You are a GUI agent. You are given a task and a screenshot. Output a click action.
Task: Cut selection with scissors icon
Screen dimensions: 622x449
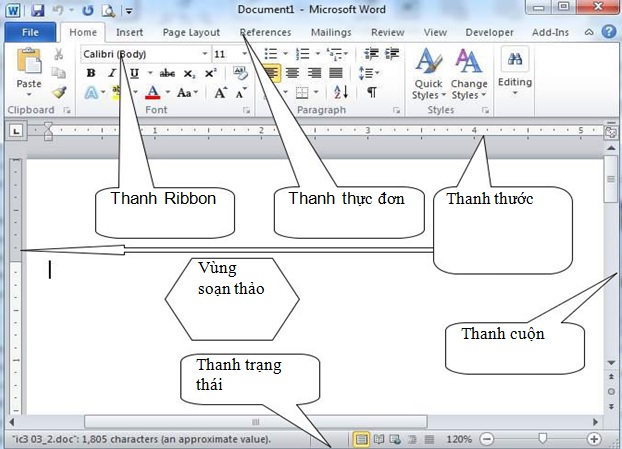[59, 54]
